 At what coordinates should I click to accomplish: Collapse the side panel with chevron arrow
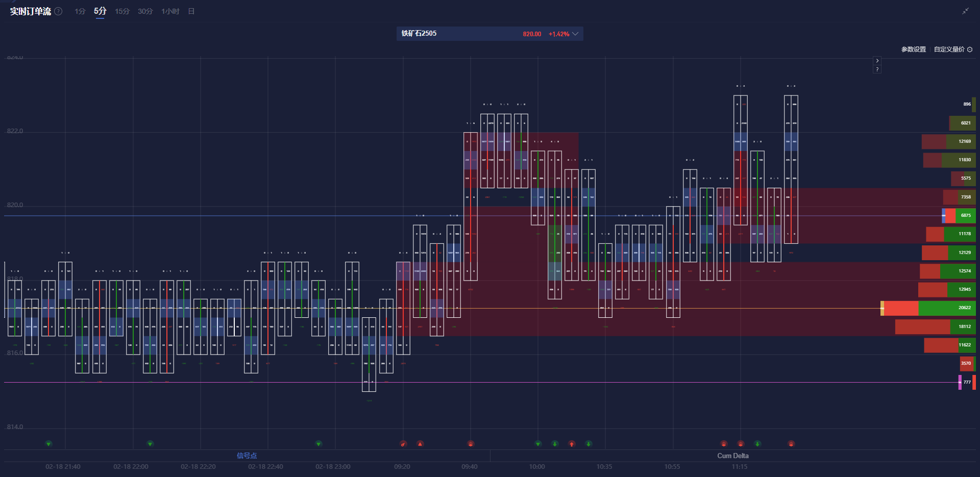[x=877, y=61]
